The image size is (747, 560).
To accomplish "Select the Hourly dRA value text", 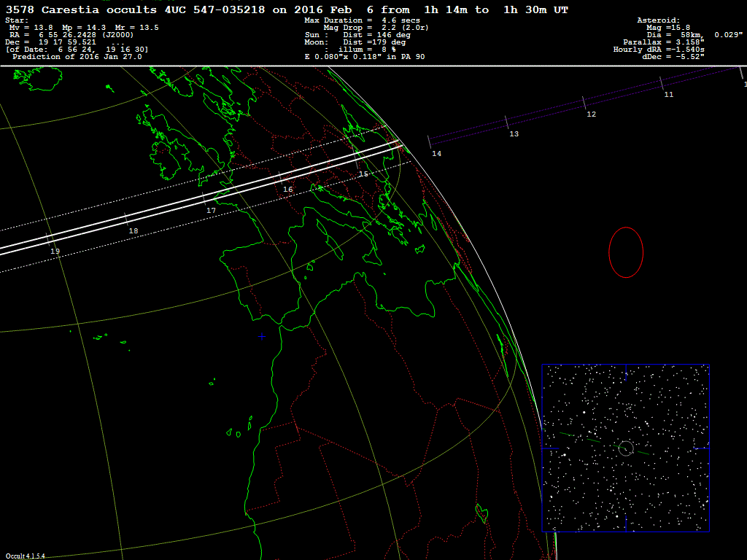I will (659, 50).
